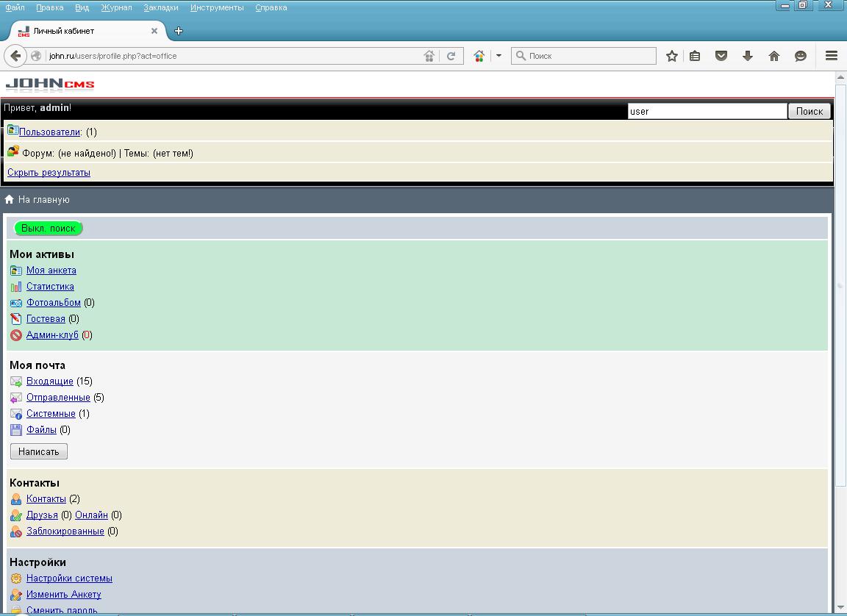Open the Админ-клуб link
The image size is (847, 616).
coord(52,334)
